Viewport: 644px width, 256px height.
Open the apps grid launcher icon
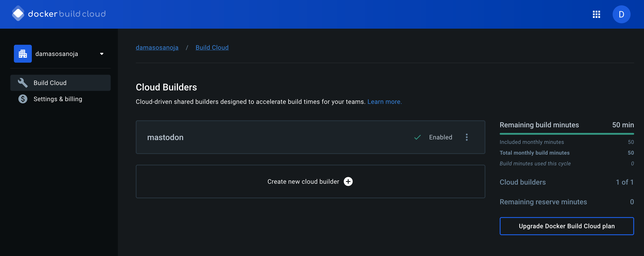click(596, 14)
